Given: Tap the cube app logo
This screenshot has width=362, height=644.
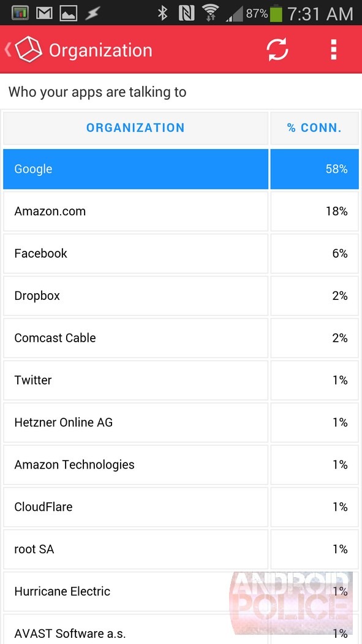Looking at the screenshot, I should click(x=29, y=50).
